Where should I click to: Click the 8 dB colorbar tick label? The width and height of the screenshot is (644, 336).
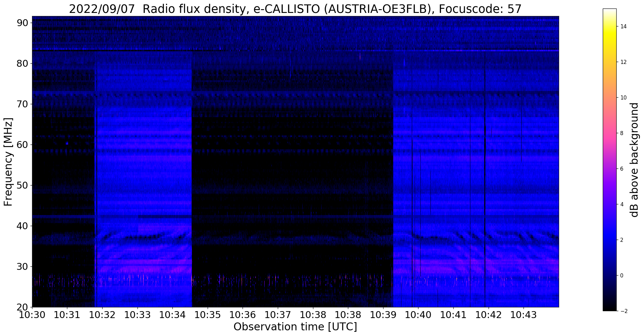621,133
